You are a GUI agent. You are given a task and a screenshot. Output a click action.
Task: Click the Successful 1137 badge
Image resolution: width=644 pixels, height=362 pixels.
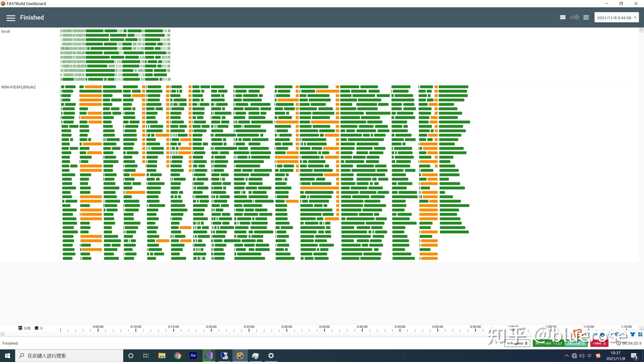click(548, 343)
